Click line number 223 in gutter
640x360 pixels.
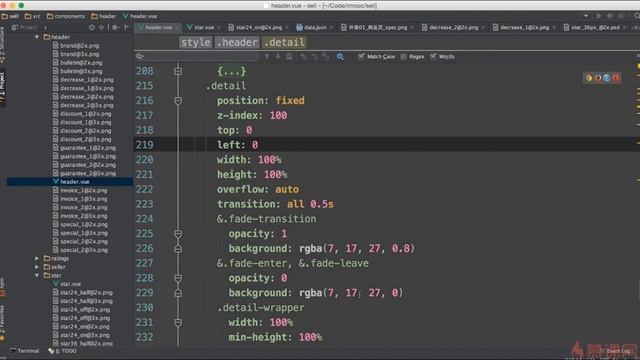tap(144, 204)
